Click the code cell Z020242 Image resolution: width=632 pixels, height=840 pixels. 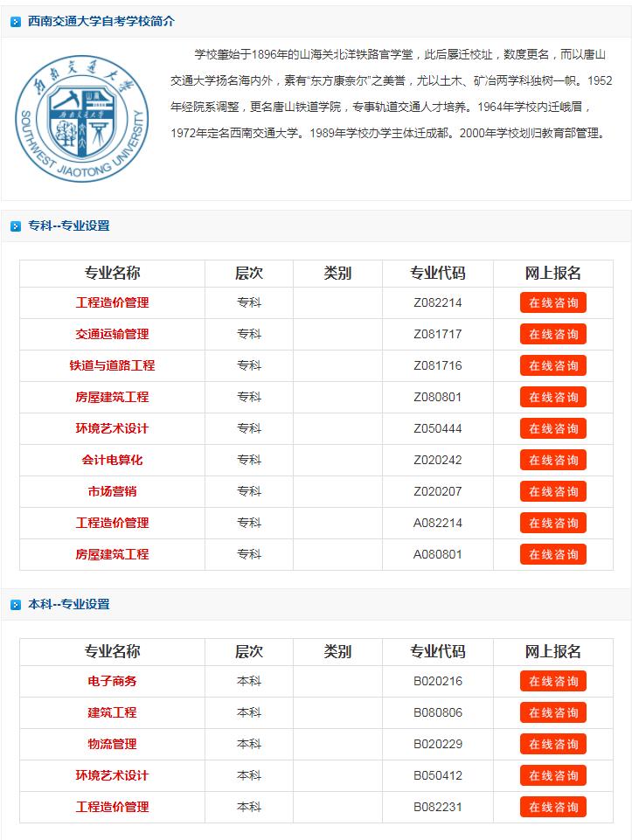(x=438, y=460)
